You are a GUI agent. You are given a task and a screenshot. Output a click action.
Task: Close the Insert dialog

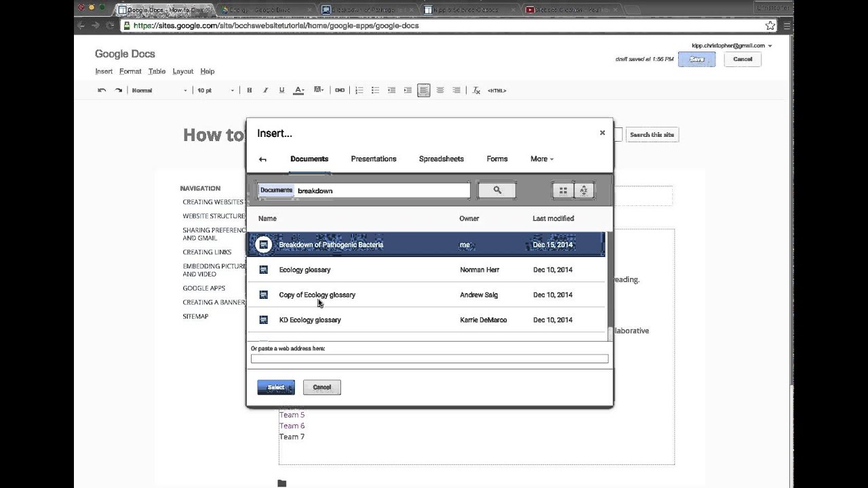[602, 133]
